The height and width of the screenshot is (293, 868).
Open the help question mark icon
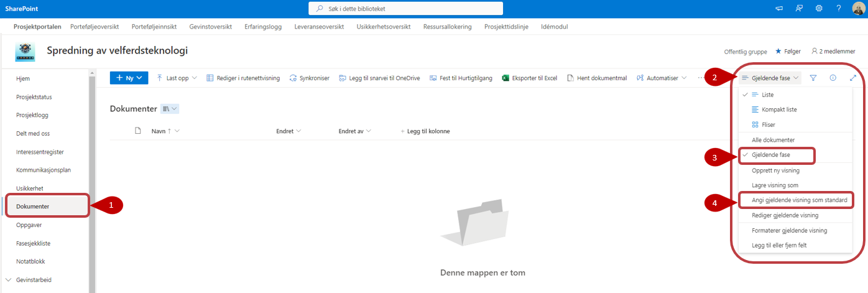pyautogui.click(x=839, y=8)
